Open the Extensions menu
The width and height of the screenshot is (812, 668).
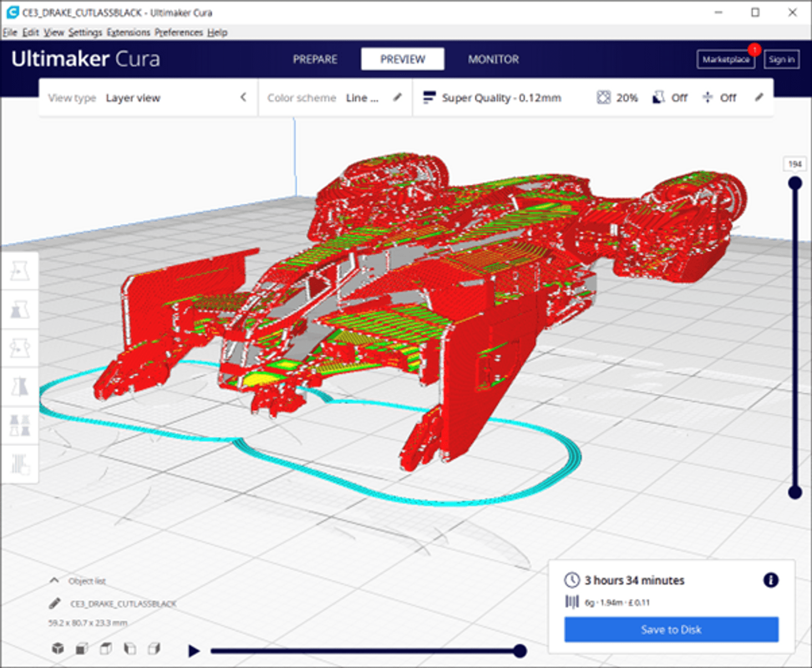pos(128,33)
